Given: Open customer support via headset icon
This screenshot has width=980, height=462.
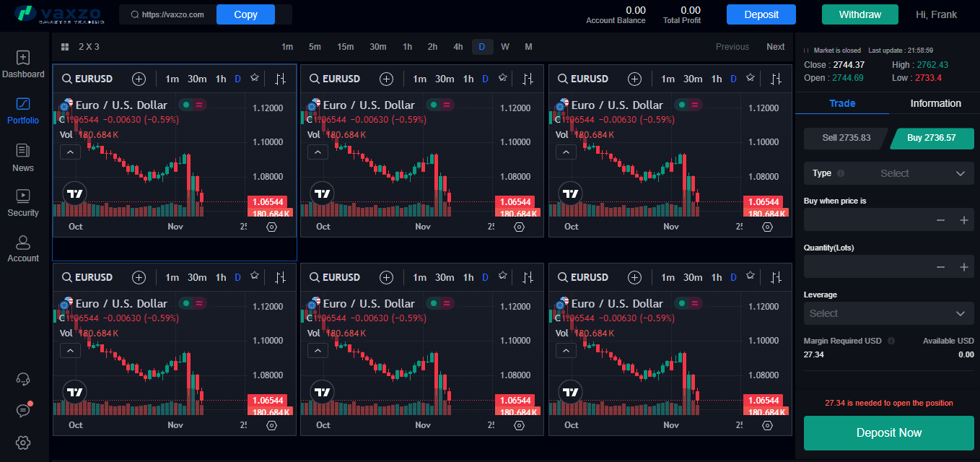Looking at the screenshot, I should (x=22, y=378).
